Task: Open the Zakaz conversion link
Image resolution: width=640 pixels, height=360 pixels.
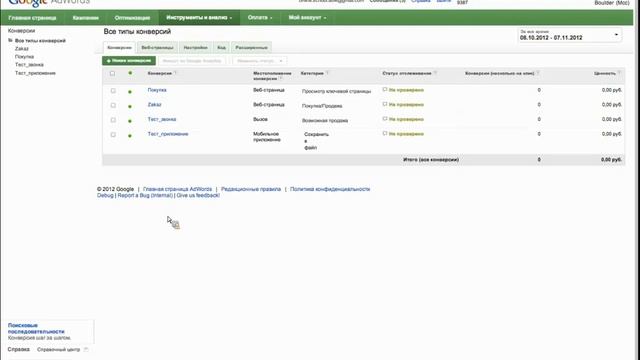Action: pos(154,104)
